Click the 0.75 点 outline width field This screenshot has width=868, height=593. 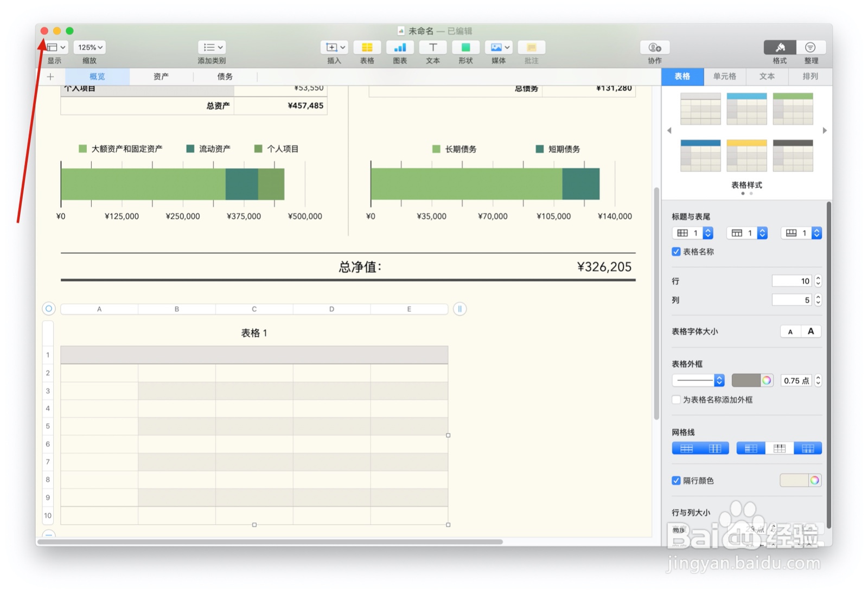click(796, 380)
